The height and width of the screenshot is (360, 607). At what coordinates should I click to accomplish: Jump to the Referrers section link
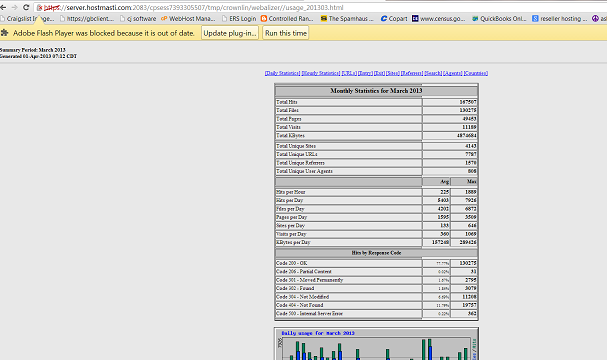click(x=412, y=73)
